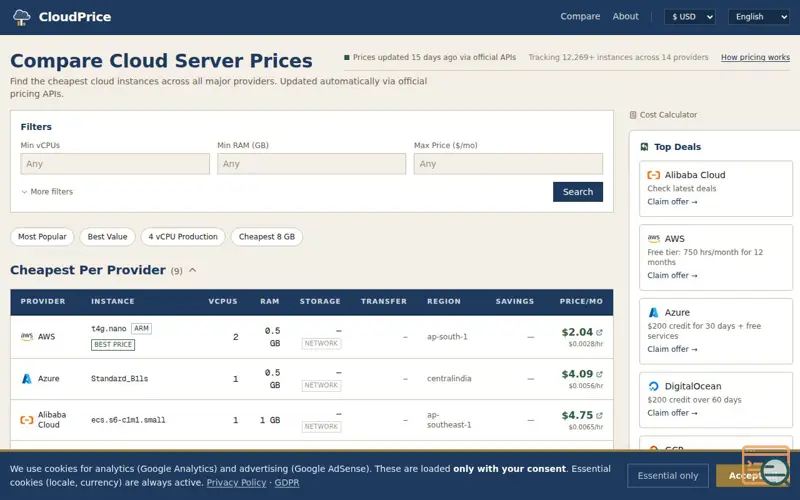Click the ARM tag on t4g.nano

(x=141, y=329)
